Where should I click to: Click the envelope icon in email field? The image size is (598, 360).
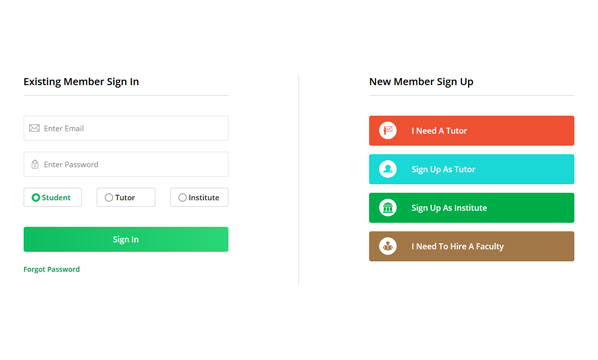coord(34,128)
